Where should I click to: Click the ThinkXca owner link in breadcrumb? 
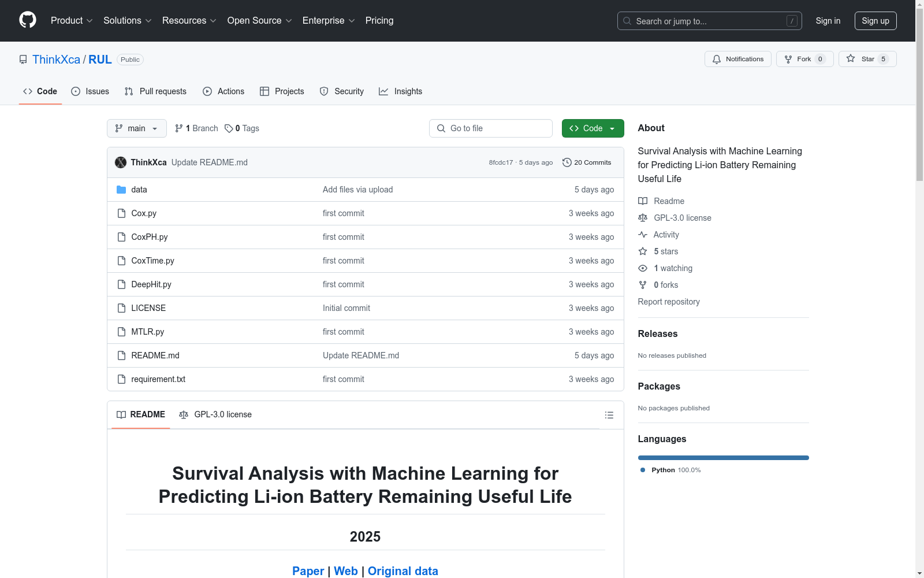coord(56,60)
